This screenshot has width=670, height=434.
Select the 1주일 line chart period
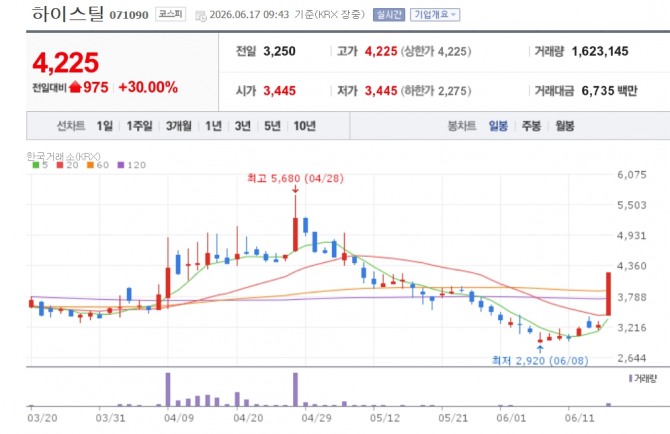(x=139, y=126)
